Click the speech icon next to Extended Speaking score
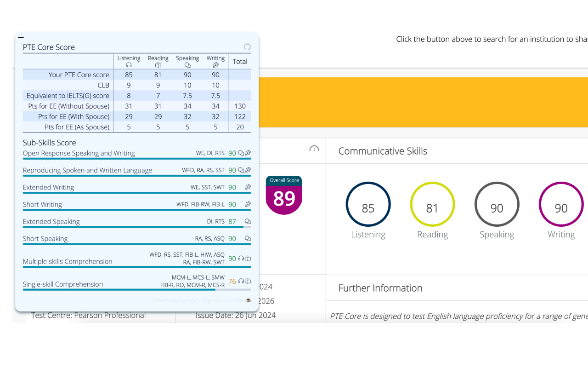Image resolution: width=588 pixels, height=368 pixels. (x=248, y=221)
